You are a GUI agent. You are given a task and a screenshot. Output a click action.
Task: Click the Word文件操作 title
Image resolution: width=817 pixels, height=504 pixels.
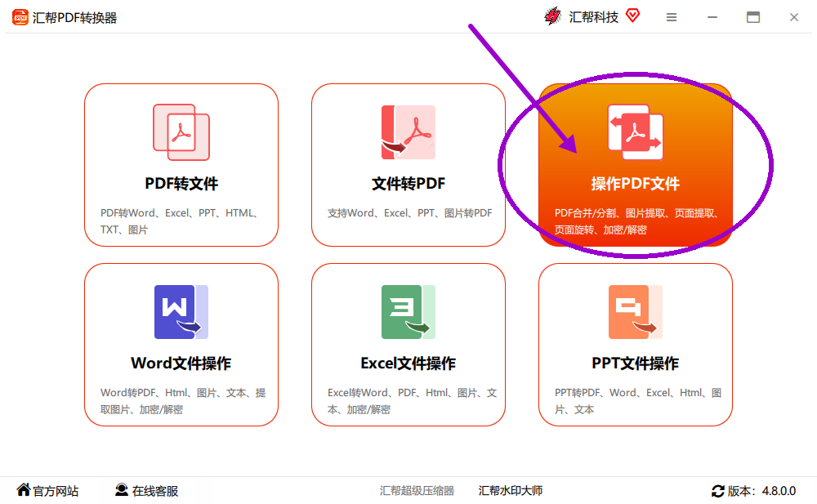click(181, 364)
